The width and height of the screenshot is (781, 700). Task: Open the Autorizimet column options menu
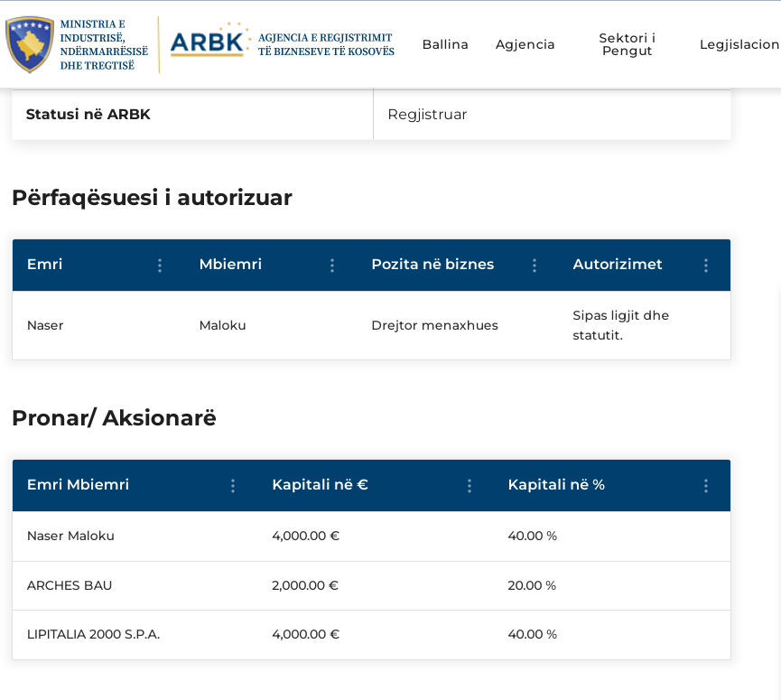[x=706, y=266]
